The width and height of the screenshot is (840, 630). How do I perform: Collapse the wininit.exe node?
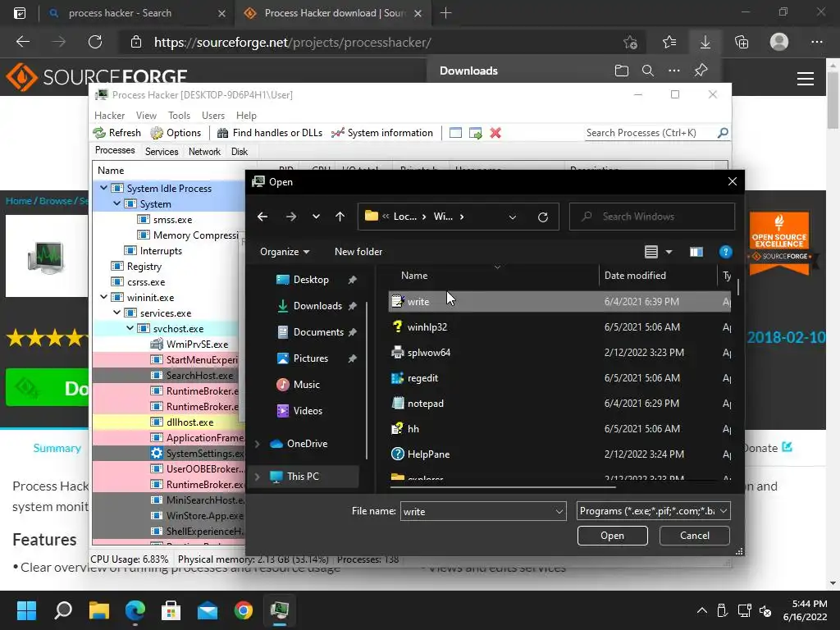[x=103, y=297]
